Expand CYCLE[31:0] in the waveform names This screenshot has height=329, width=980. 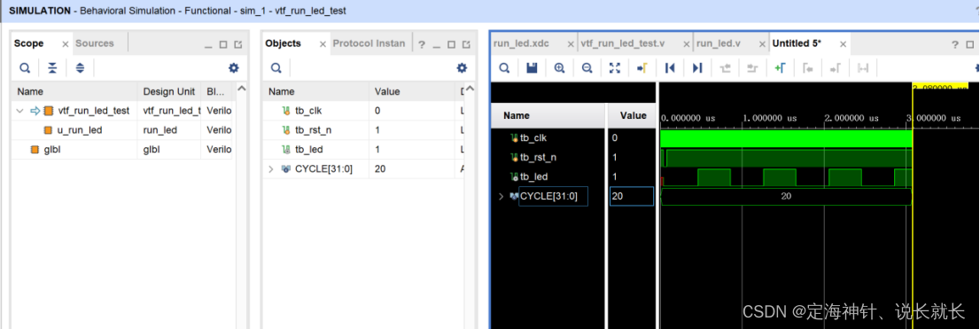tap(501, 196)
